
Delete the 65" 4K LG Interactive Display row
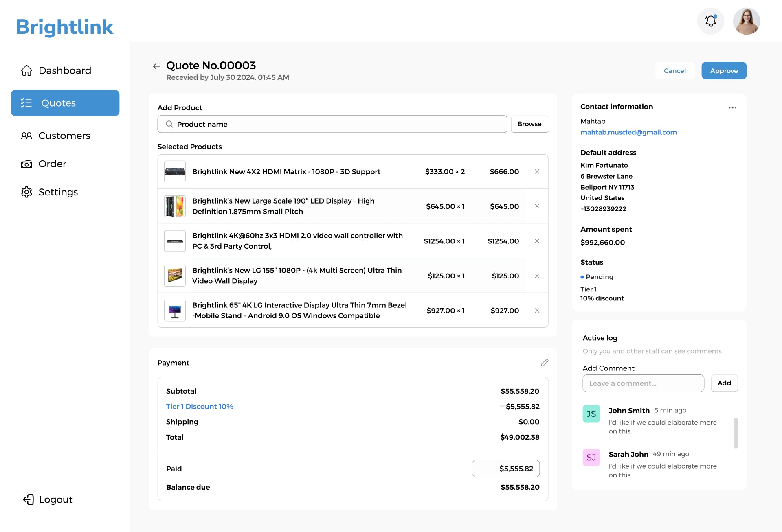click(x=537, y=311)
